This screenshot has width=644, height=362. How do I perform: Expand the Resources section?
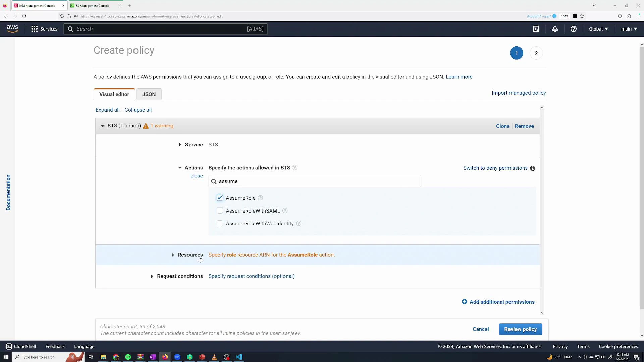173,255
